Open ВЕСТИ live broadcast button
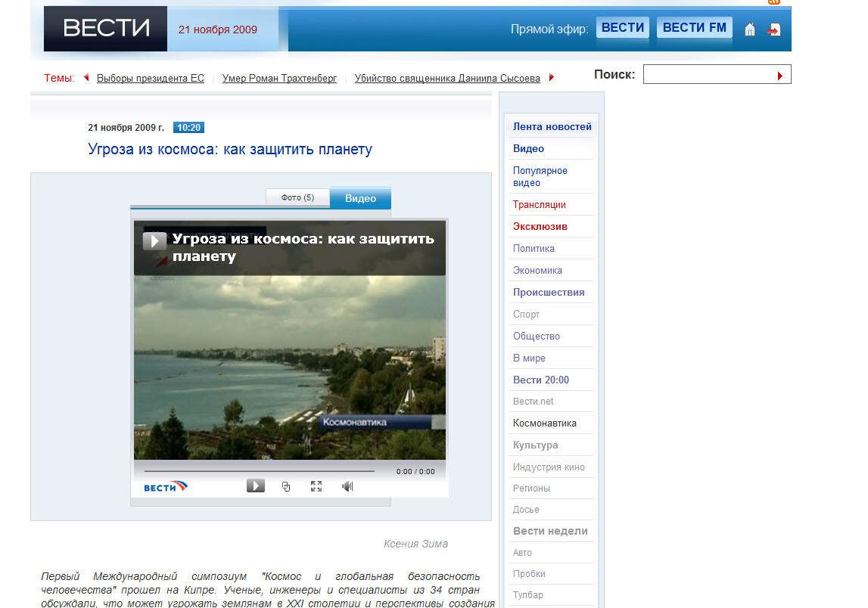 pyautogui.click(x=623, y=28)
